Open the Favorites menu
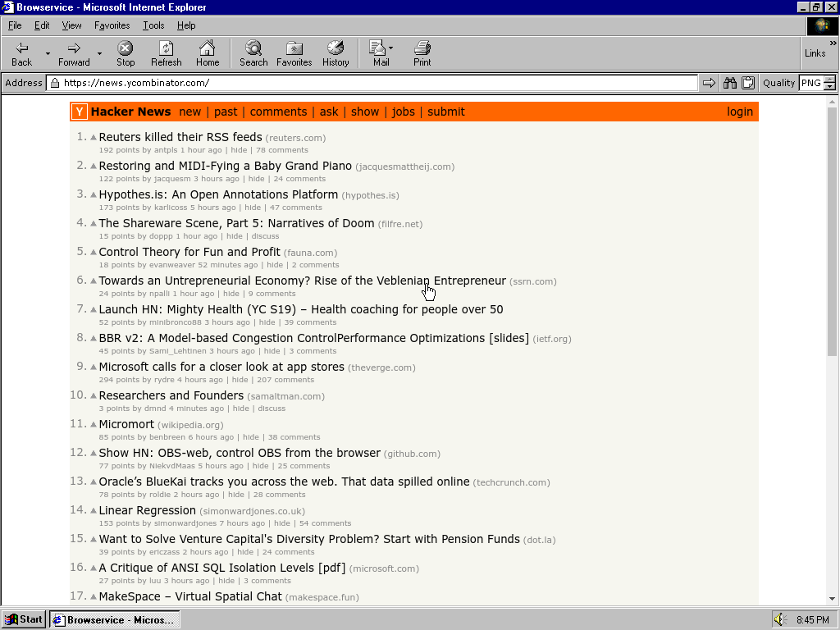 tap(112, 25)
